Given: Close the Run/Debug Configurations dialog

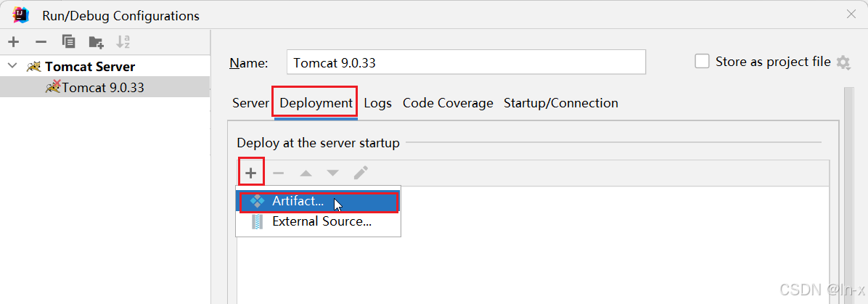Looking at the screenshot, I should [x=851, y=15].
